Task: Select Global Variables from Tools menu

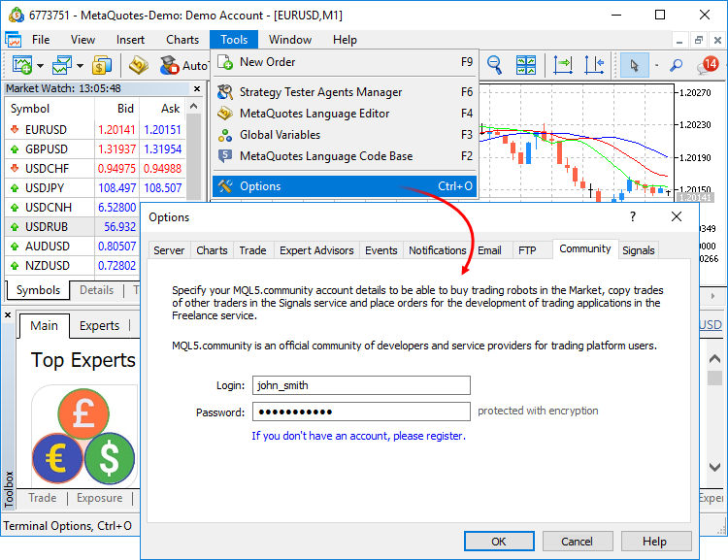Action: click(345, 135)
